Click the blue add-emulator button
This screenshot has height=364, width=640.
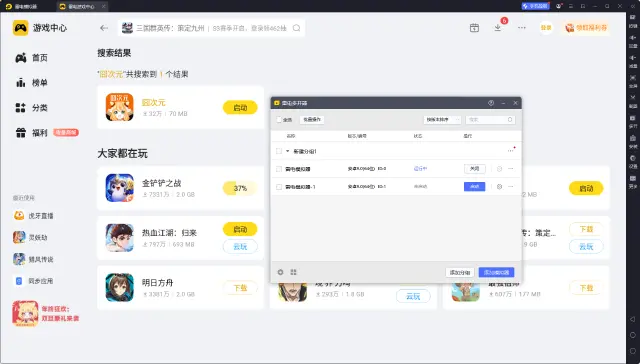(x=496, y=272)
